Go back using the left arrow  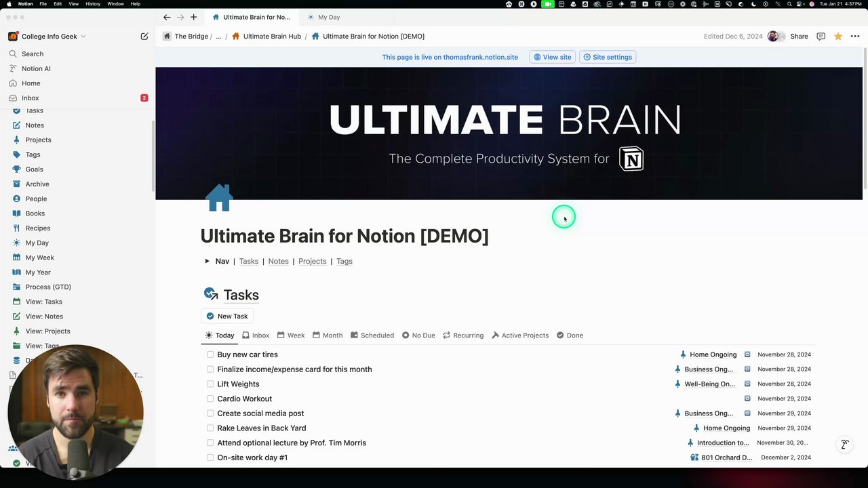(167, 17)
